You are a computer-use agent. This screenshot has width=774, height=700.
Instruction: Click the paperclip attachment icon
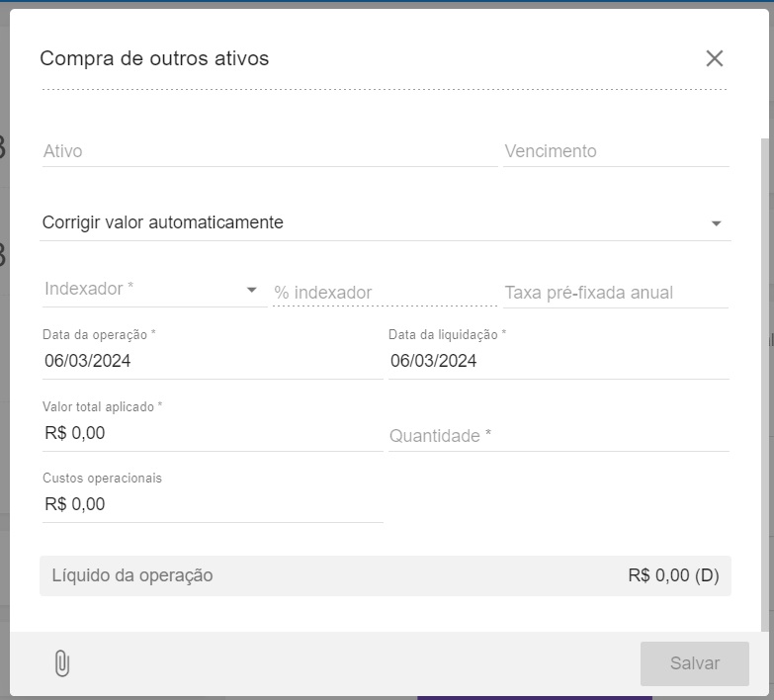61,663
